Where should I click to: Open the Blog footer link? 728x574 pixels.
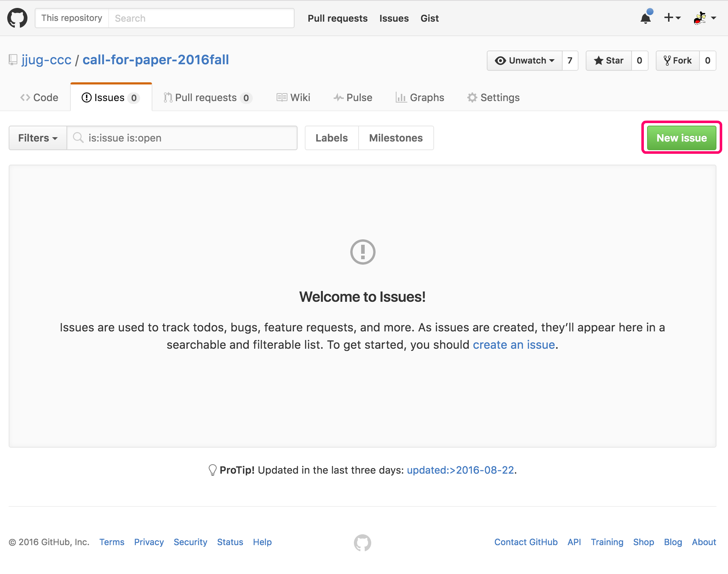tap(673, 542)
